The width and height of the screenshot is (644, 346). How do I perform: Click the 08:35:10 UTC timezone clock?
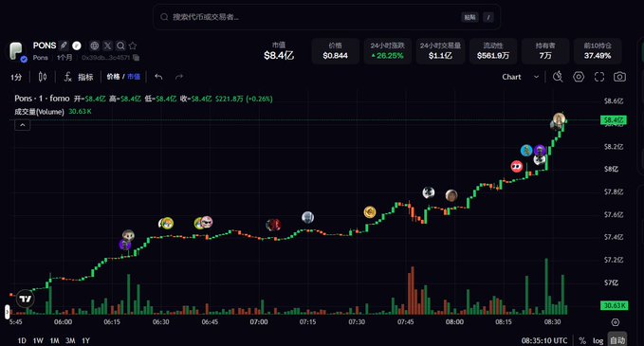(544, 340)
